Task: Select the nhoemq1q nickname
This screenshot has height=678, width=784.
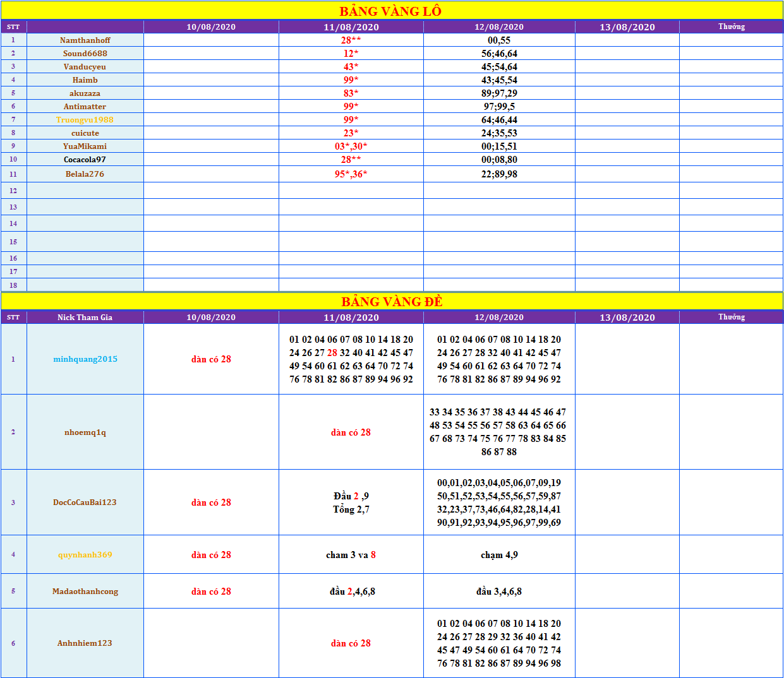Action: [85, 432]
